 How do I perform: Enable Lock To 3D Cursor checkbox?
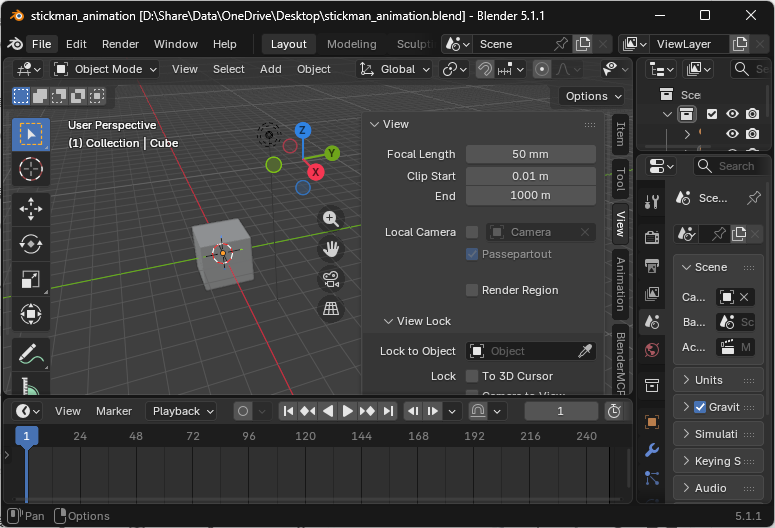point(472,376)
